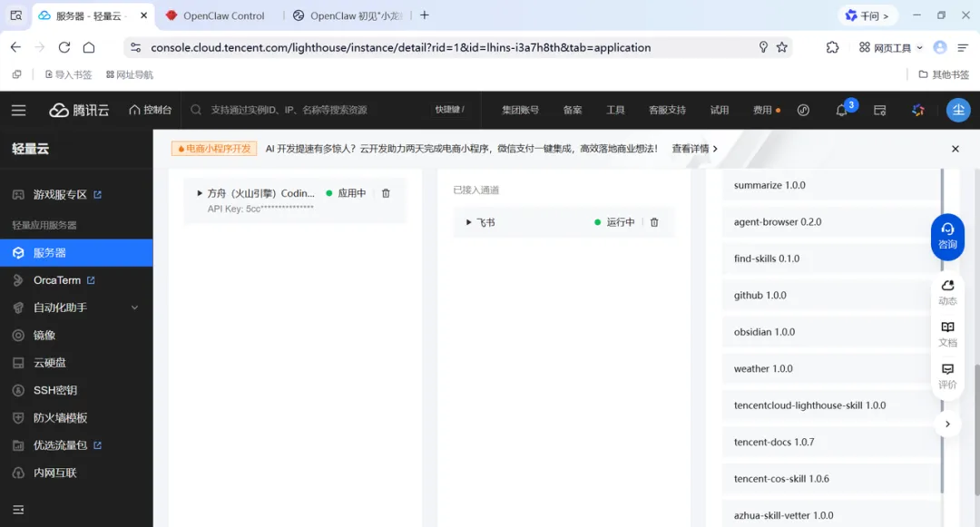Bookmark this page with the star
Image resolution: width=980 pixels, height=527 pixels.
tap(782, 47)
